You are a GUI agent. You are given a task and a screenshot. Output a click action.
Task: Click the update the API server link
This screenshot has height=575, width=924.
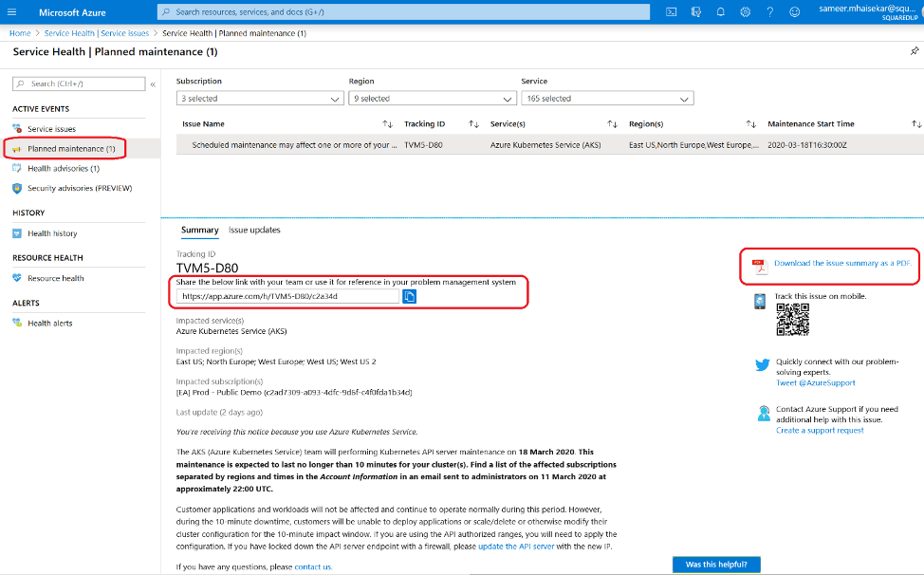(516, 547)
